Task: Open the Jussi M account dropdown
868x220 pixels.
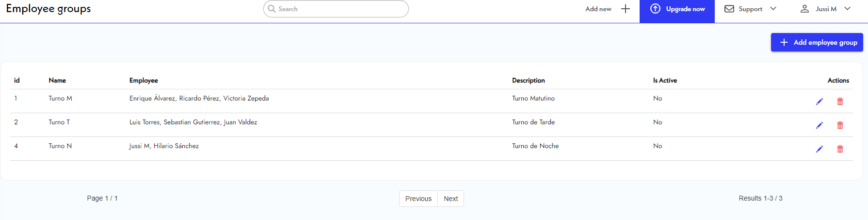Action: pyautogui.click(x=847, y=9)
